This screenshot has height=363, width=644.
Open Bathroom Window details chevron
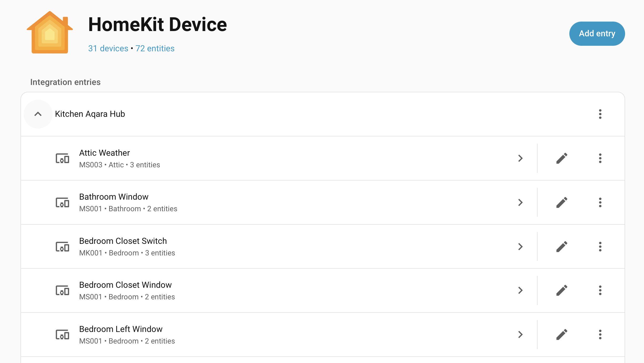[520, 203]
